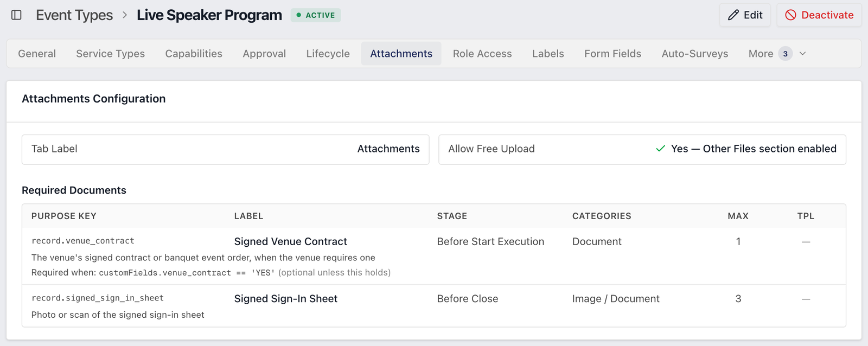Click the Live Speaker Program title
This screenshot has width=868, height=346.
click(x=209, y=15)
